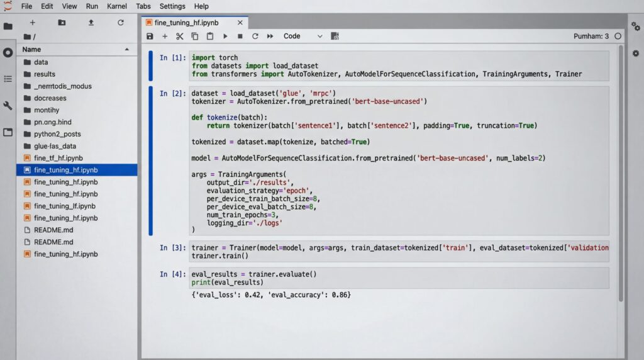Open the table of contents sidebar panel
The width and height of the screenshot is (644, 360).
tap(8, 79)
